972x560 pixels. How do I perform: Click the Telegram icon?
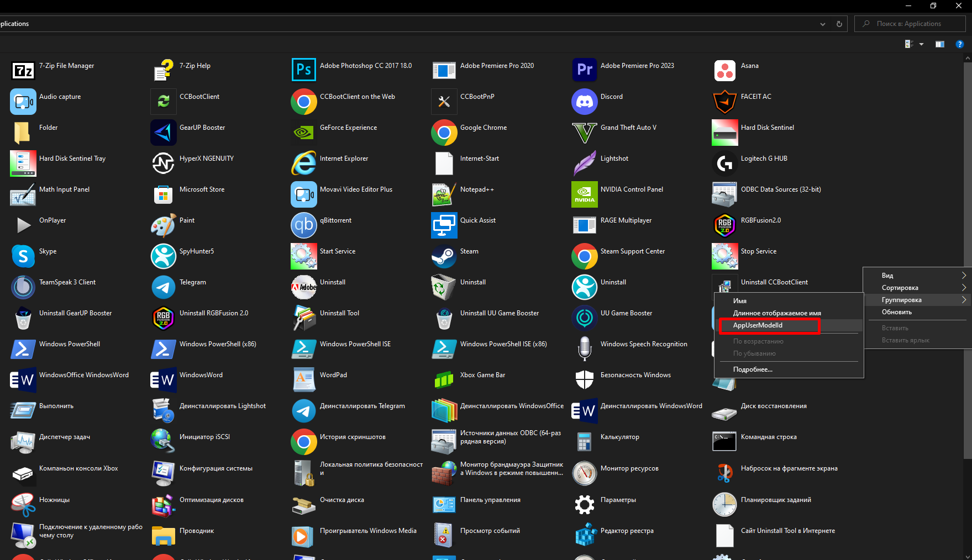point(163,287)
